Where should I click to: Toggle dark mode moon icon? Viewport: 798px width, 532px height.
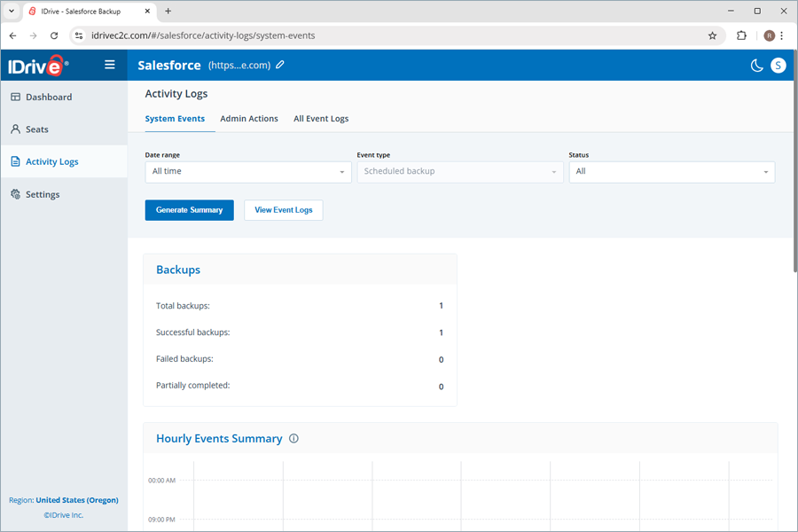(756, 65)
